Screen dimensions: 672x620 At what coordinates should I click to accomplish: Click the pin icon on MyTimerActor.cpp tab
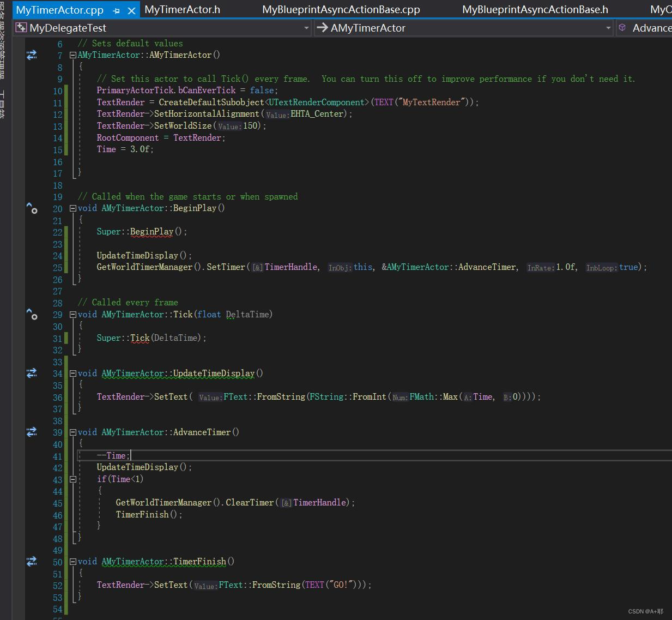(115, 9)
